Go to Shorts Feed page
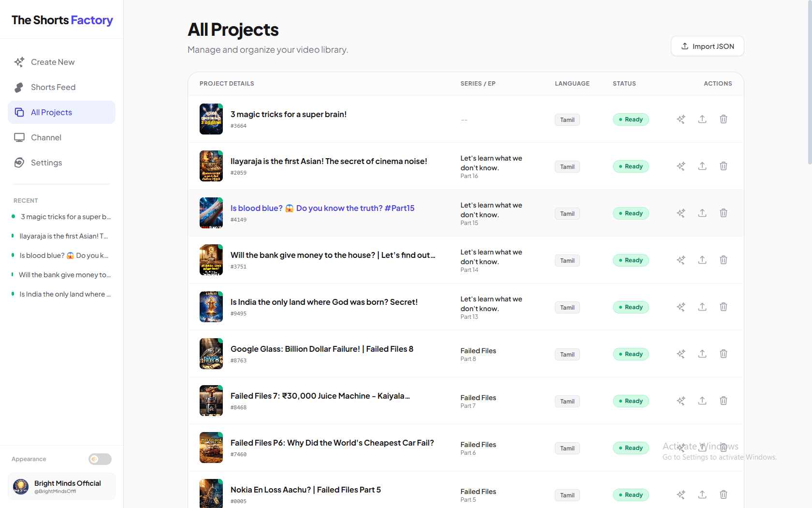812x508 pixels. [53, 87]
